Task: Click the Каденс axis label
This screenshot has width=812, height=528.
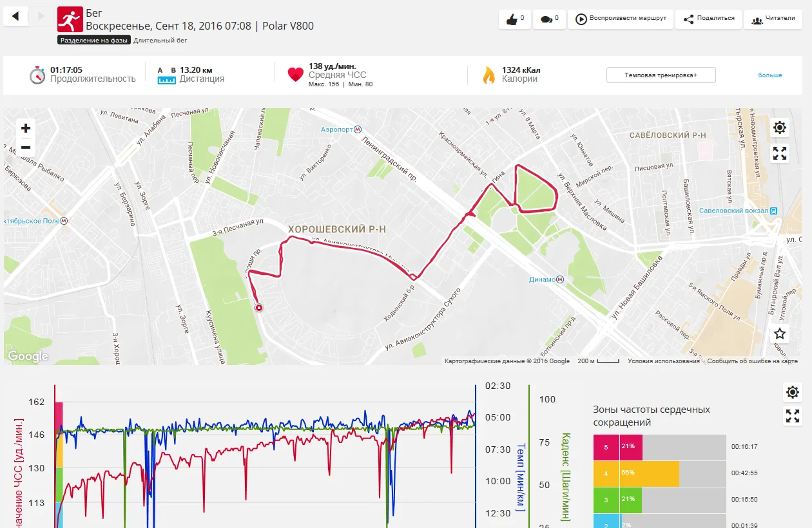Action: [566, 477]
